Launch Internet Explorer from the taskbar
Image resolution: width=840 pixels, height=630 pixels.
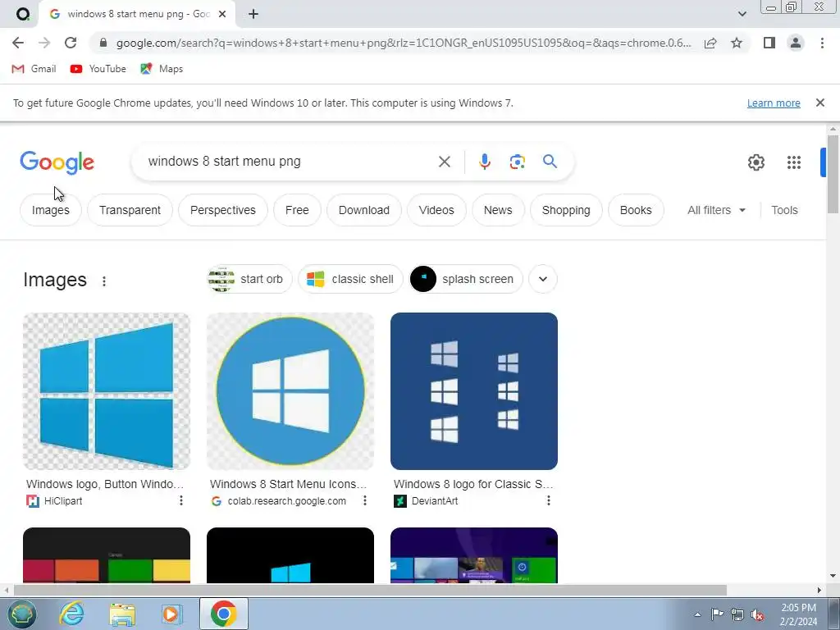tap(72, 614)
